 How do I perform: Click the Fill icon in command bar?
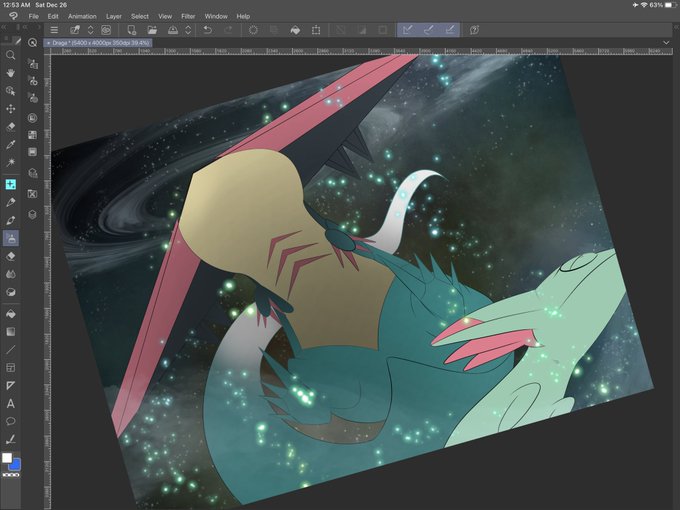click(295, 30)
